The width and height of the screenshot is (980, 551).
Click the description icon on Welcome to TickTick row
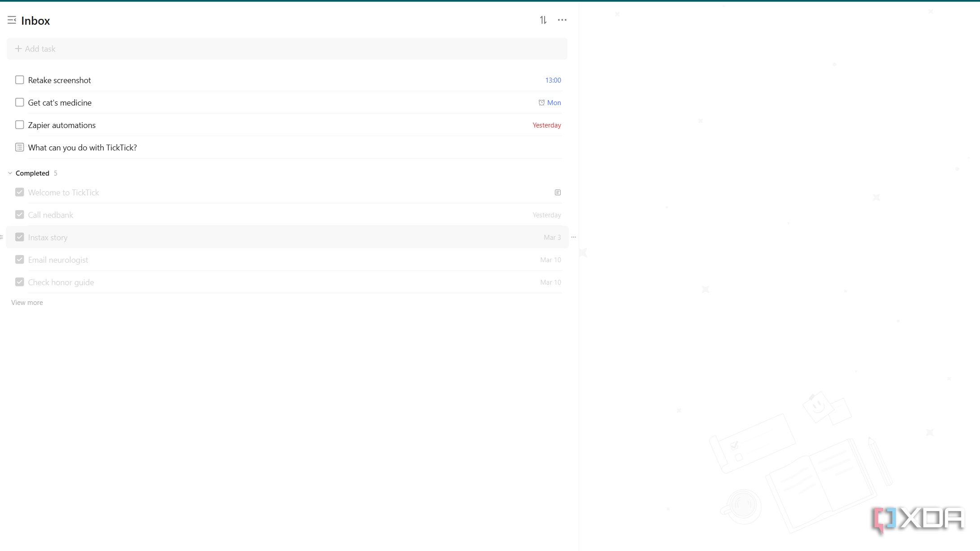click(558, 193)
